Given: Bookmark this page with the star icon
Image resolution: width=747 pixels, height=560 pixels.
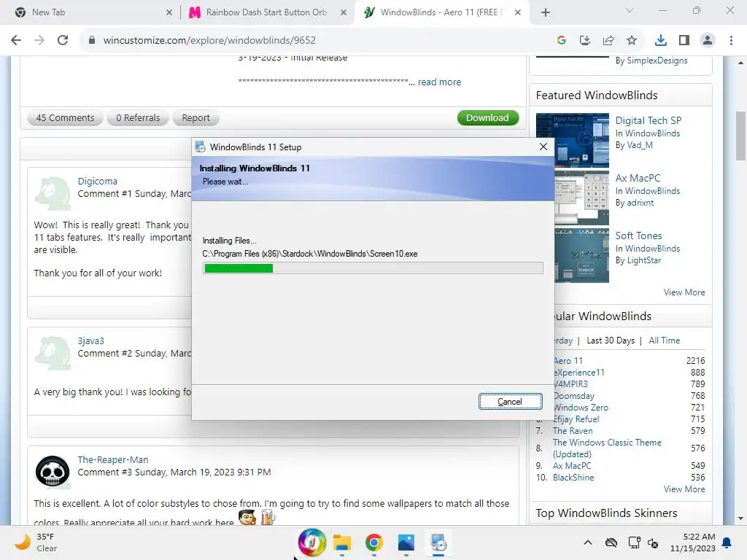Looking at the screenshot, I should pos(631,41).
